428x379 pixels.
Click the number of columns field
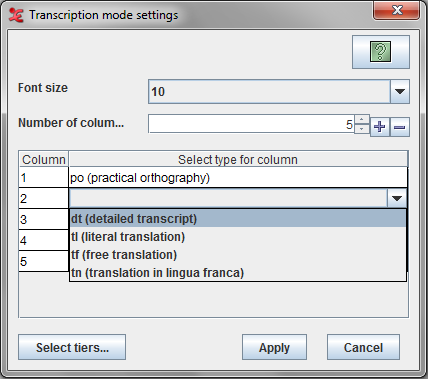[x=251, y=124]
